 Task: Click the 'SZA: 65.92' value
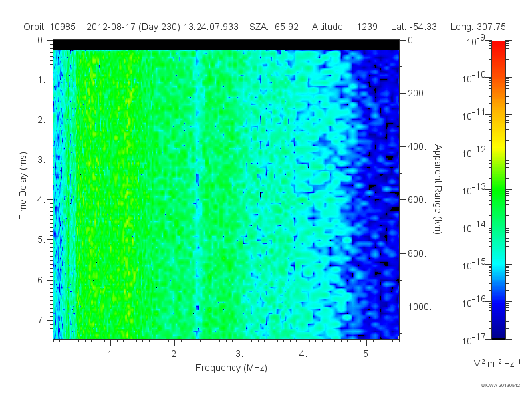tap(274, 27)
